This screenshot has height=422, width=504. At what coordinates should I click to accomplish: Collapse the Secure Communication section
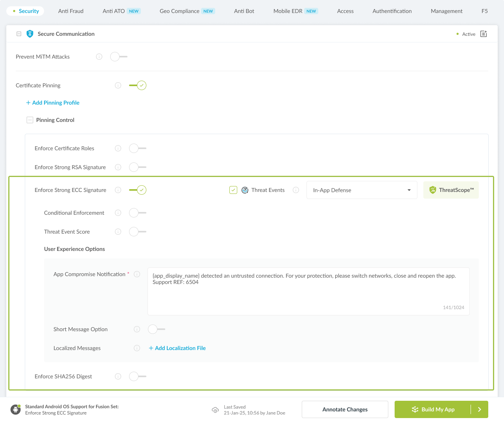[18, 34]
